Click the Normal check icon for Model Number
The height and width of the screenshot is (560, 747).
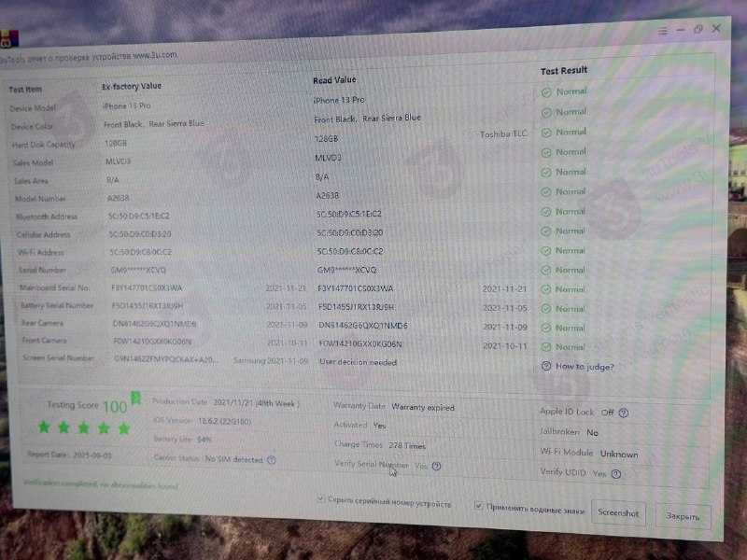[x=546, y=192]
